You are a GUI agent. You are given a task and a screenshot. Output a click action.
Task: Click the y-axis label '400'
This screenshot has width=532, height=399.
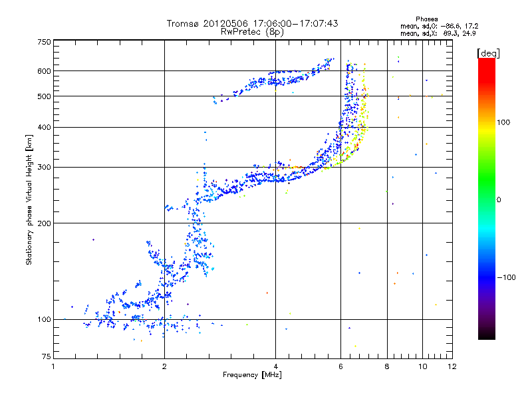[44, 128]
